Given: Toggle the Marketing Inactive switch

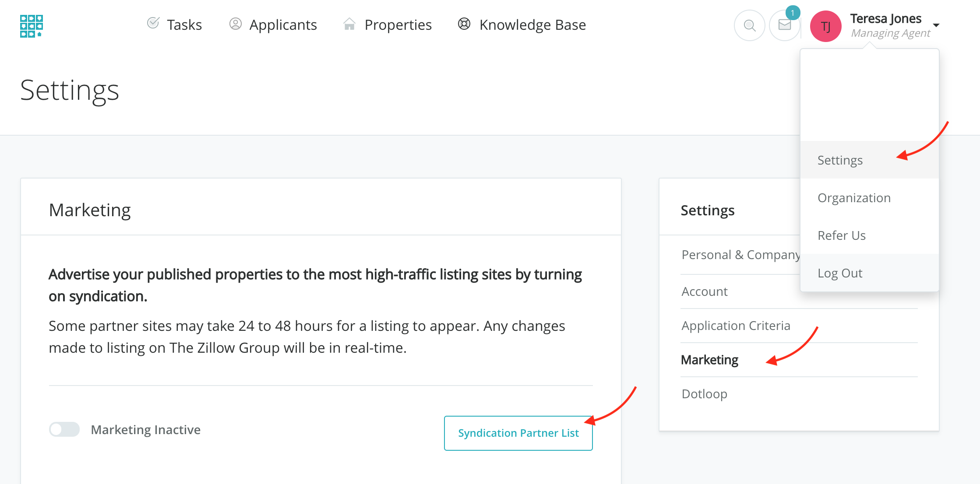Looking at the screenshot, I should [64, 429].
